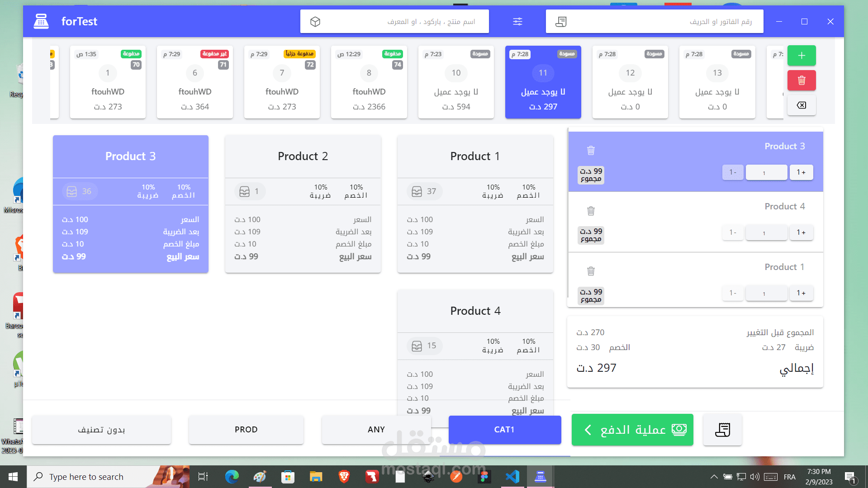Add Product 1 card to the invoice
This screenshot has height=488, width=868.
pos(475,204)
